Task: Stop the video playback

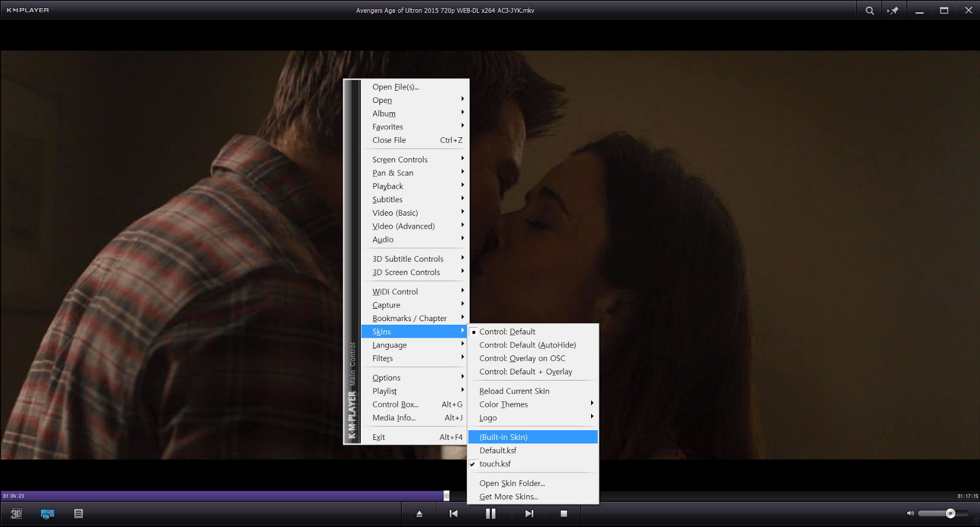Action: pos(564,514)
